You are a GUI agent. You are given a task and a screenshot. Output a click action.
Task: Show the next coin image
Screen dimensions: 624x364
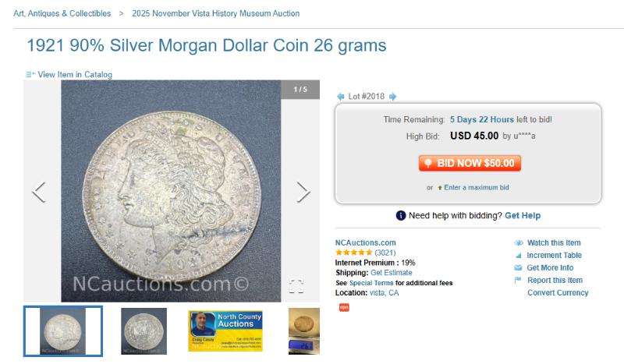click(x=303, y=193)
